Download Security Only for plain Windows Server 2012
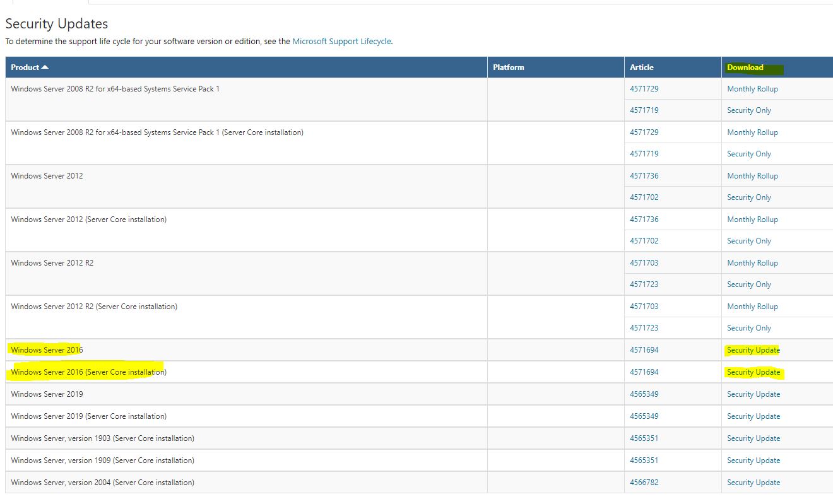 coord(749,197)
